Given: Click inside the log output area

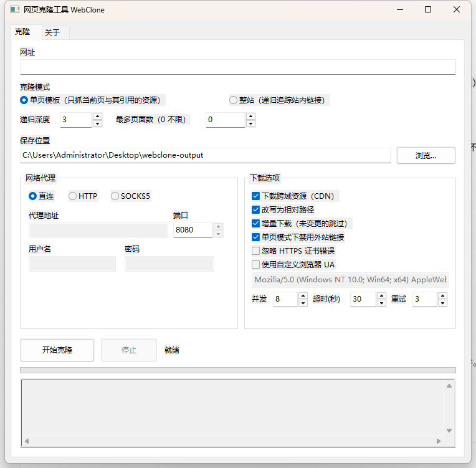Looking at the screenshot, I should coord(232,408).
